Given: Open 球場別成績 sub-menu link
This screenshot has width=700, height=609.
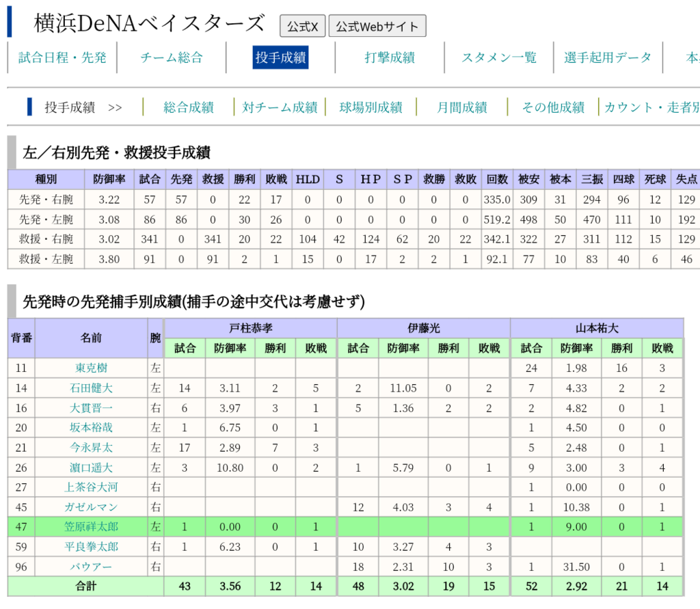Looking at the screenshot, I should [371, 107].
